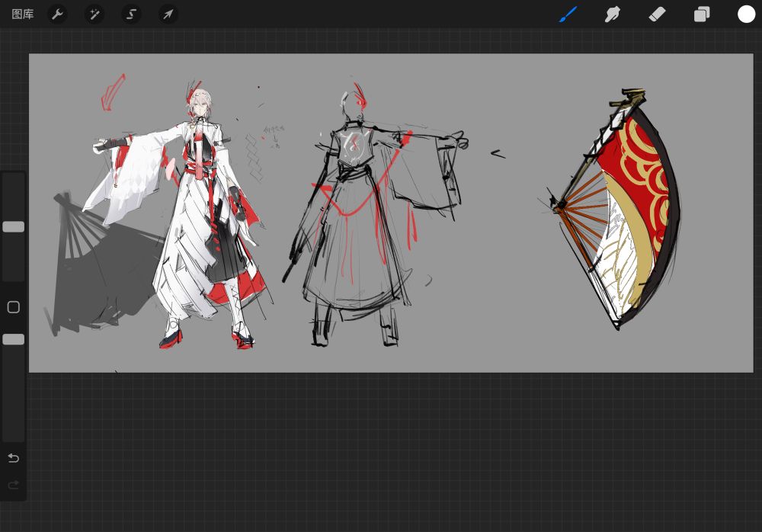The height and width of the screenshot is (532, 762).
Task: Select the Smudge finger tool
Action: pyautogui.click(x=613, y=14)
